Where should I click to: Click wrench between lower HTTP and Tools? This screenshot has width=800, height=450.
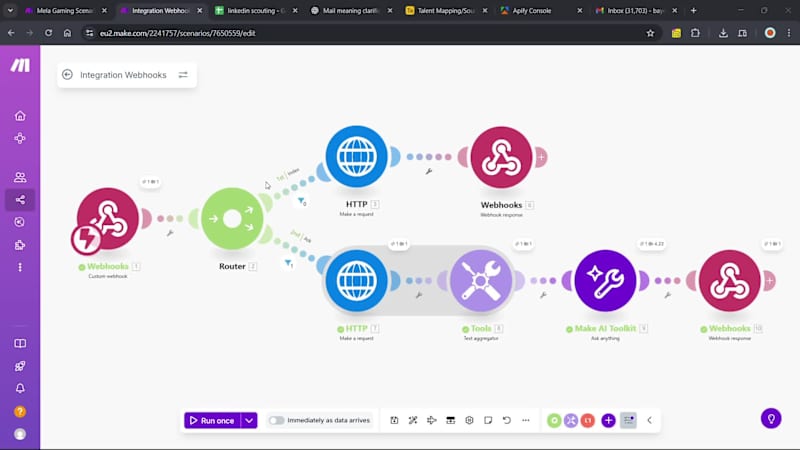(419, 295)
